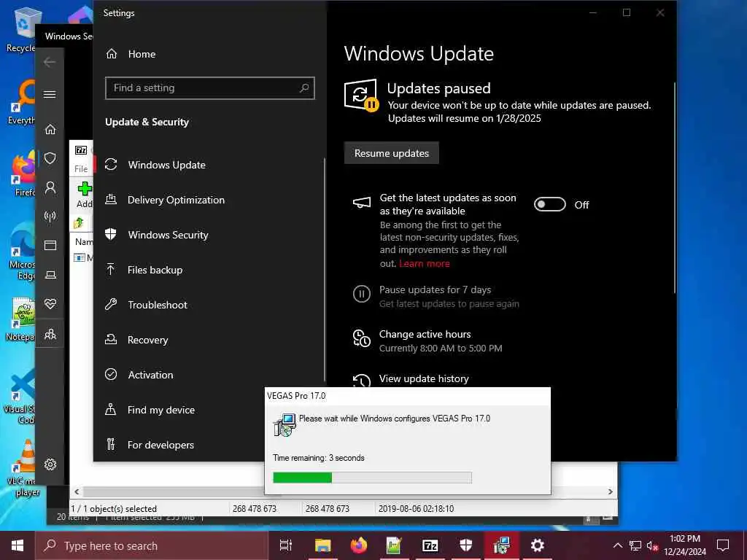Click Resume updates button
The height and width of the screenshot is (560, 747).
pyautogui.click(x=392, y=153)
